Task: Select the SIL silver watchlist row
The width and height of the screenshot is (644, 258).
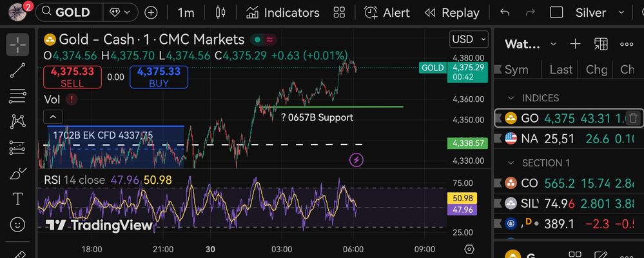Action: coord(569,203)
